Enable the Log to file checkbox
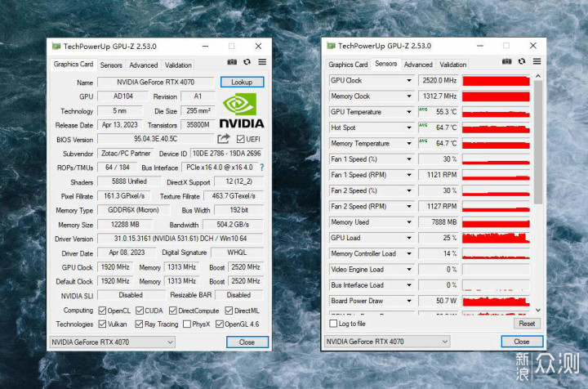The height and width of the screenshot is (389, 588). click(x=333, y=324)
